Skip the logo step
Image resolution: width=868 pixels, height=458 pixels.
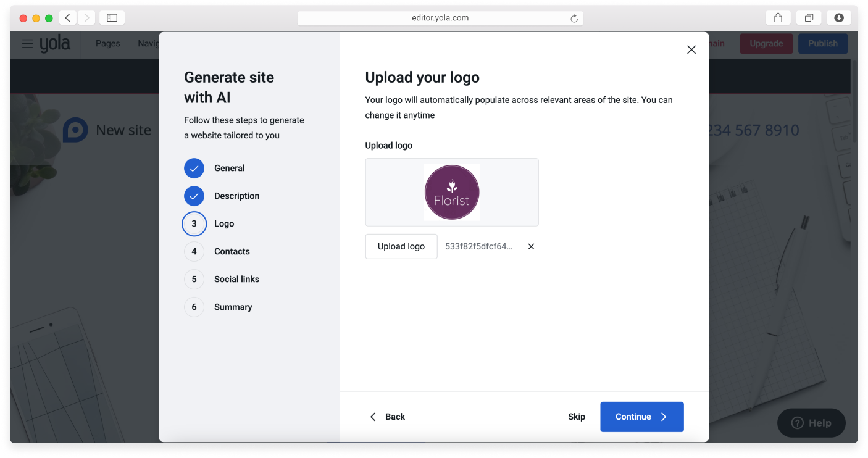(x=576, y=417)
